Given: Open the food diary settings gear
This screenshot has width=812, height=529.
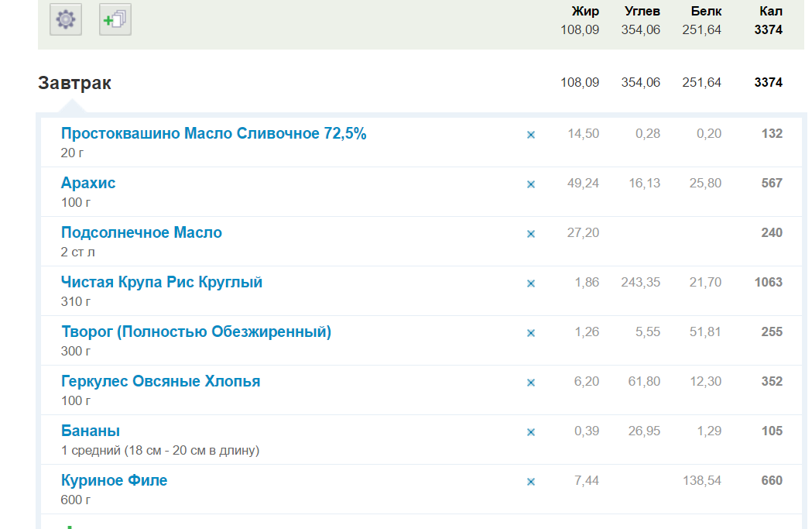Looking at the screenshot, I should (x=66, y=19).
